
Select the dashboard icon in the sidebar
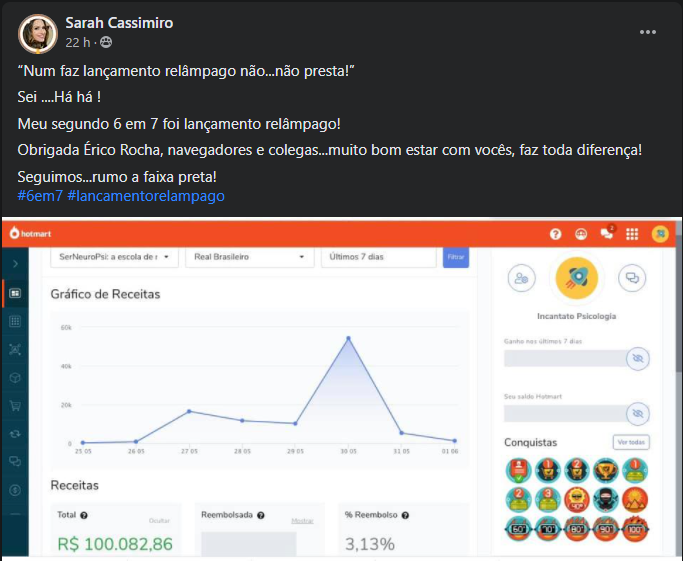coord(15,293)
